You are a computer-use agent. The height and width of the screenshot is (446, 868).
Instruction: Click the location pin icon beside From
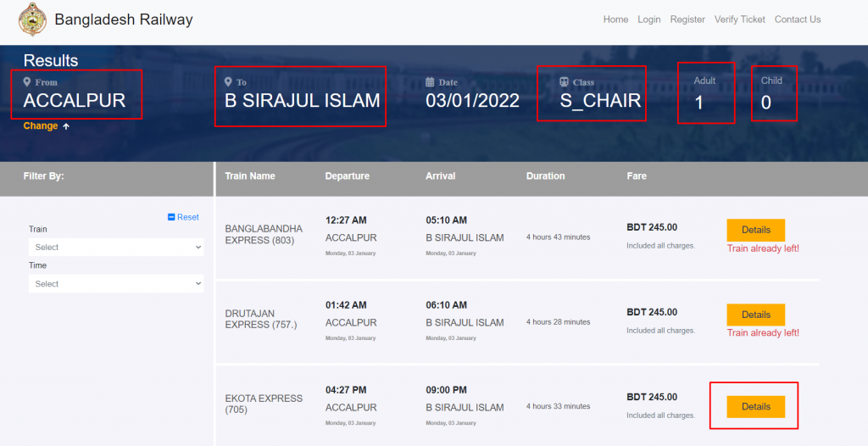[26, 82]
